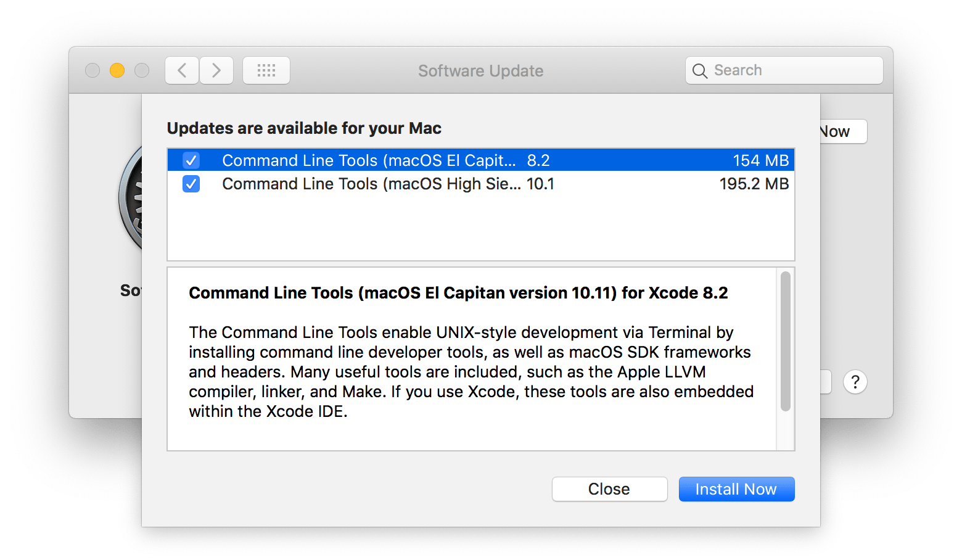Click the yellow minimize traffic light
The height and width of the screenshot is (560, 962).
click(117, 70)
